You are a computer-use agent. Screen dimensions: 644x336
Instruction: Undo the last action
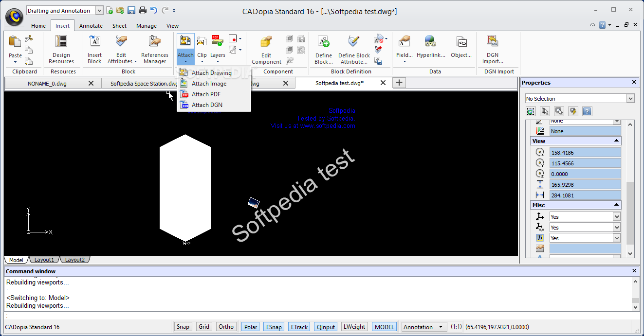pos(154,10)
